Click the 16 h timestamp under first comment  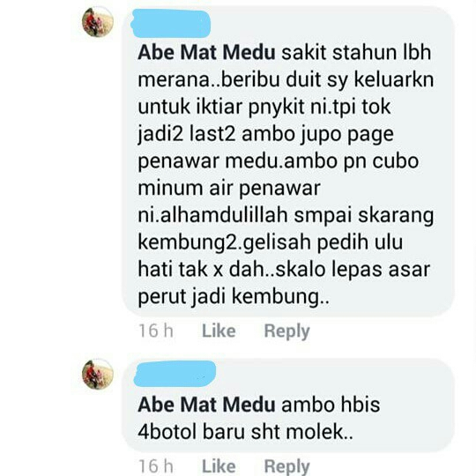[156, 331]
